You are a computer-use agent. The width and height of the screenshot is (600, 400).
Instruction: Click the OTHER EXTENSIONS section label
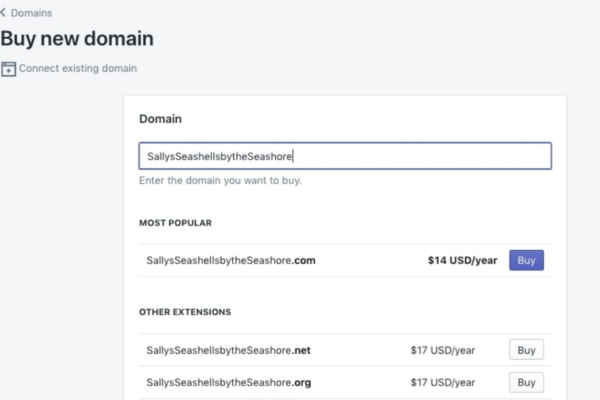point(185,312)
